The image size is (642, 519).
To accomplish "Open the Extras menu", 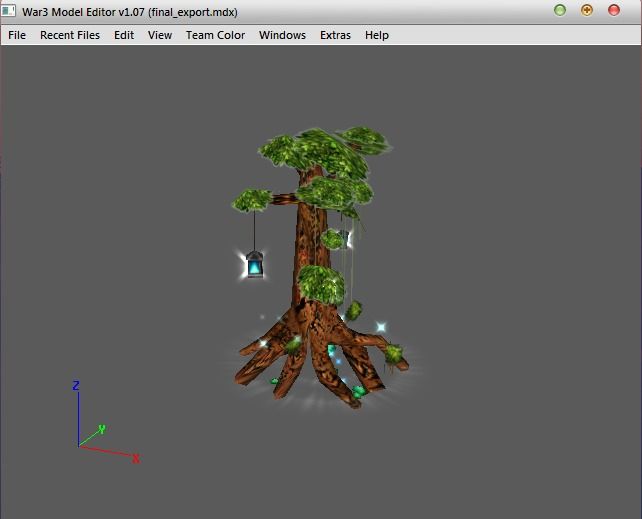I will tap(335, 35).
